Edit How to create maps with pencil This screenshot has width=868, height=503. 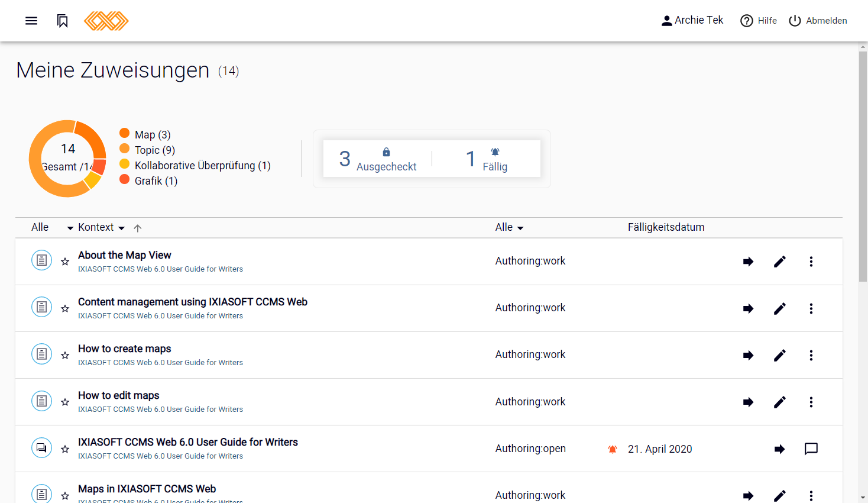point(780,355)
